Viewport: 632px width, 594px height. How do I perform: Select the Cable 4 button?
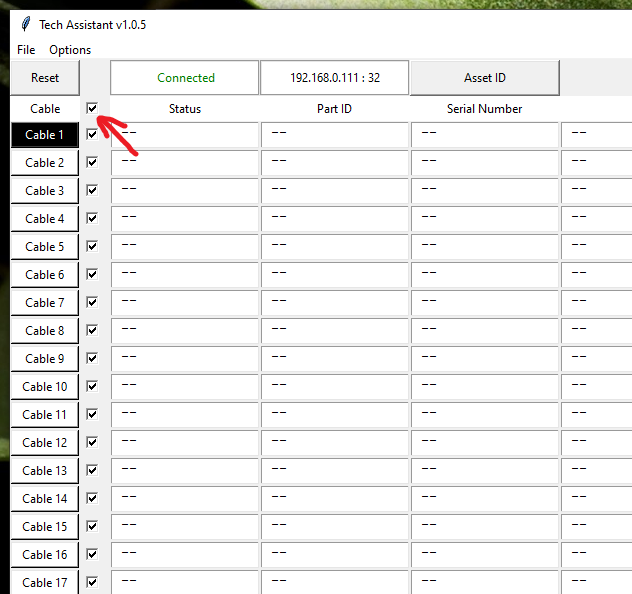pos(45,219)
